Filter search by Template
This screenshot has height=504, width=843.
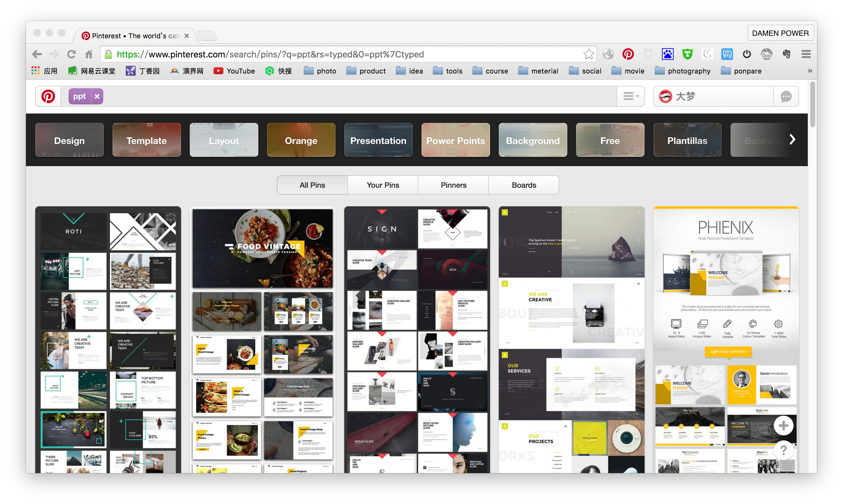click(x=147, y=140)
